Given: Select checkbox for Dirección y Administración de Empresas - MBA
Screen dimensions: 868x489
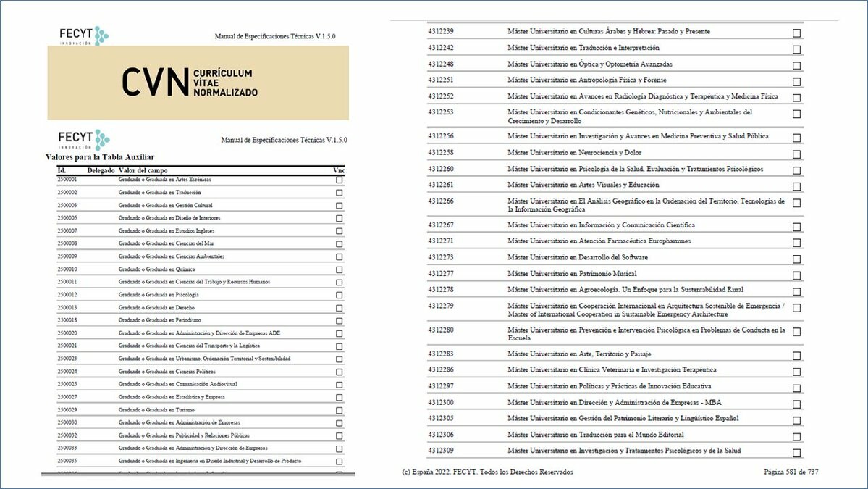Looking at the screenshot, I should (x=796, y=404).
